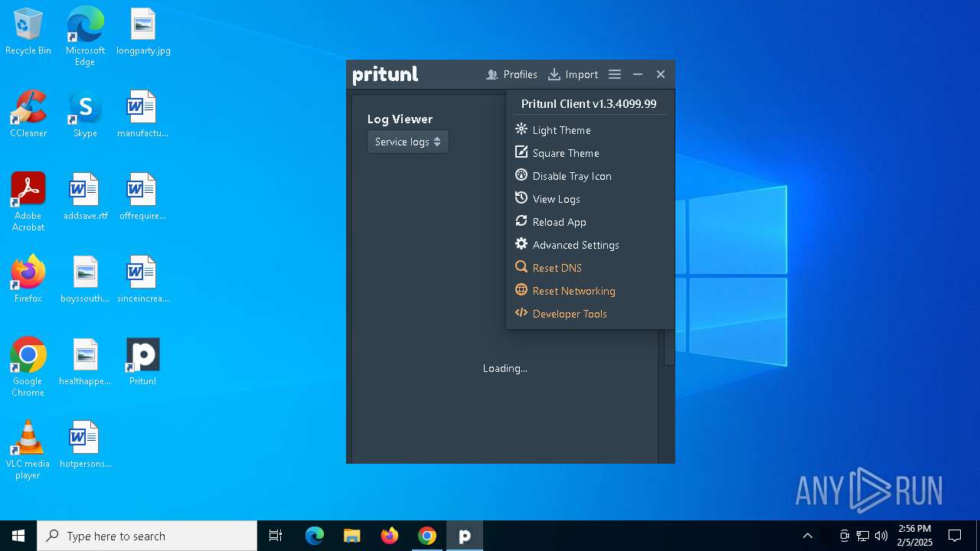
Task: Click the Pritunl Client version header text
Action: (589, 104)
